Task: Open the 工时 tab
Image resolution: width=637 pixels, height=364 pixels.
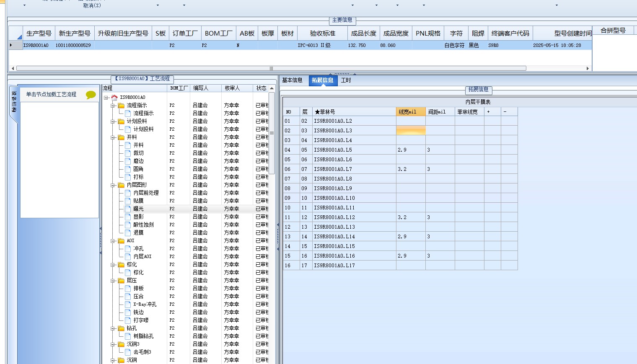Action: [346, 80]
